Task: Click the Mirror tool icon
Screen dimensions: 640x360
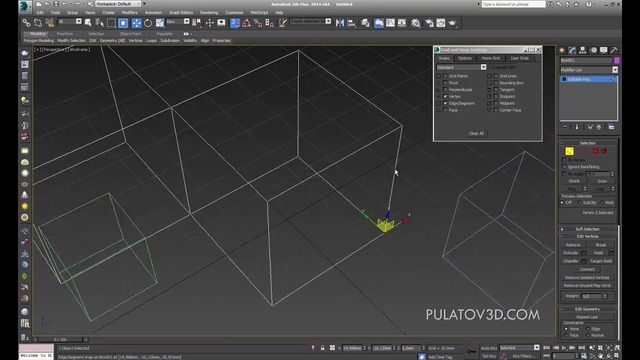Action: click(340, 23)
